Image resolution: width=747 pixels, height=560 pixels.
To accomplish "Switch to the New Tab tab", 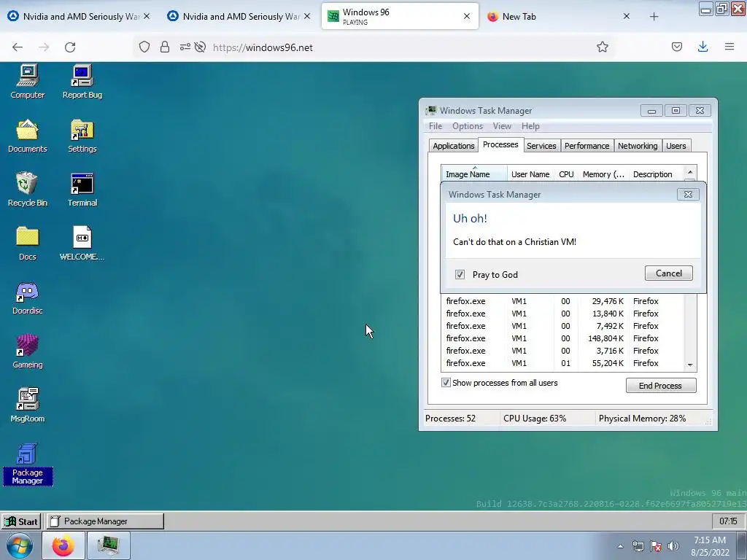I will click(x=557, y=17).
